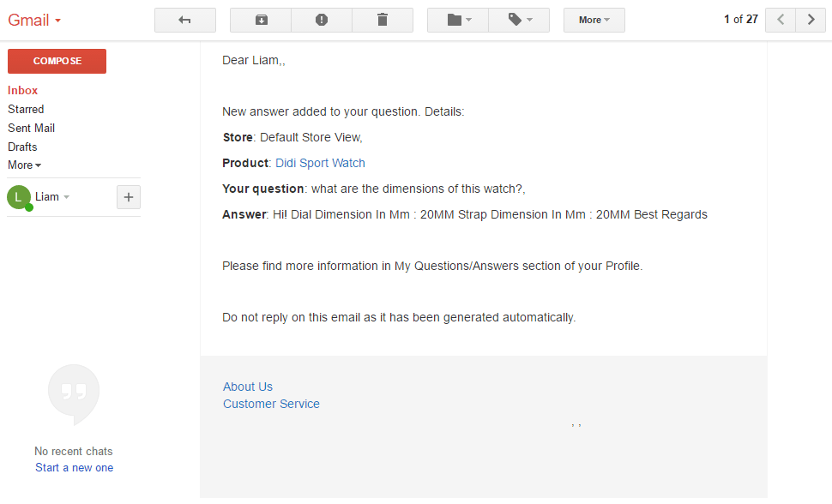Open the Sent Mail folder

coord(31,128)
